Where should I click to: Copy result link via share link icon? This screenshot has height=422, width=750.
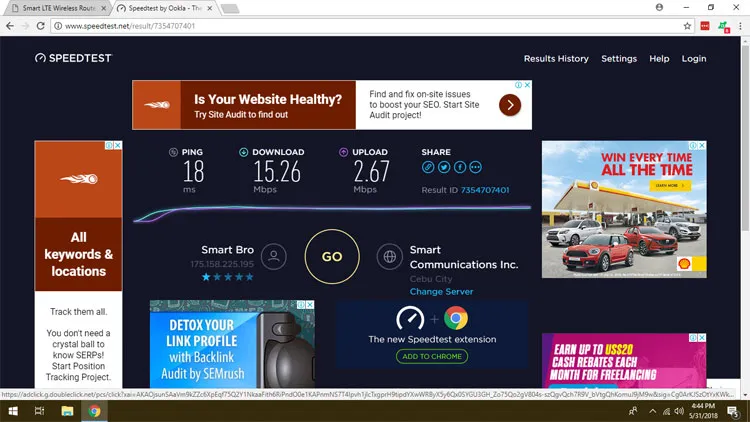pos(428,167)
